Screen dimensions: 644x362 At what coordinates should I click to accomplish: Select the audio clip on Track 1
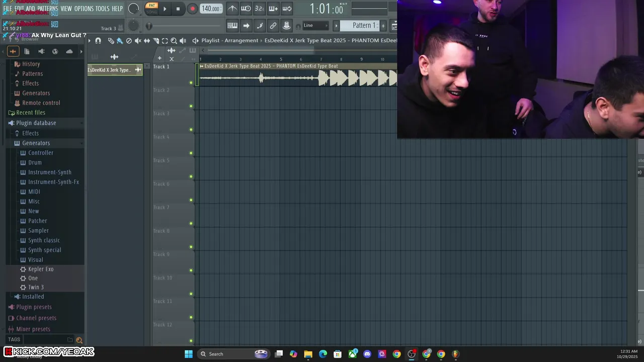tap(298, 74)
